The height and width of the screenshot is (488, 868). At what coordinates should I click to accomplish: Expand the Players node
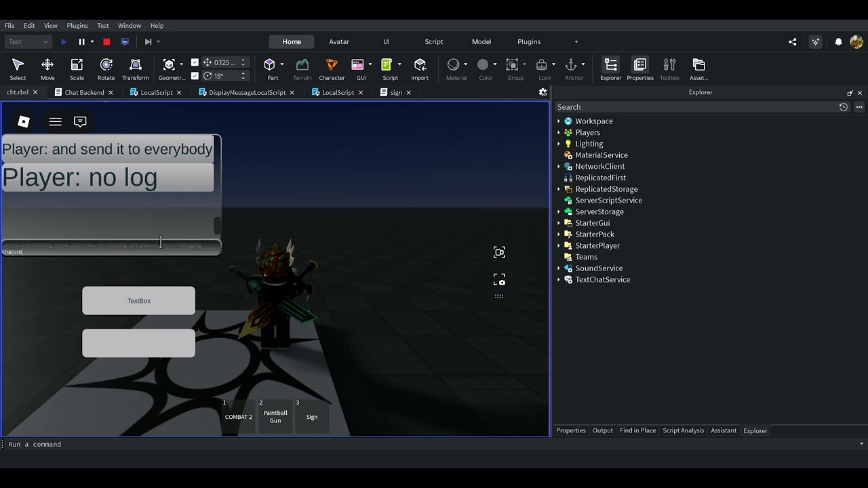(559, 133)
